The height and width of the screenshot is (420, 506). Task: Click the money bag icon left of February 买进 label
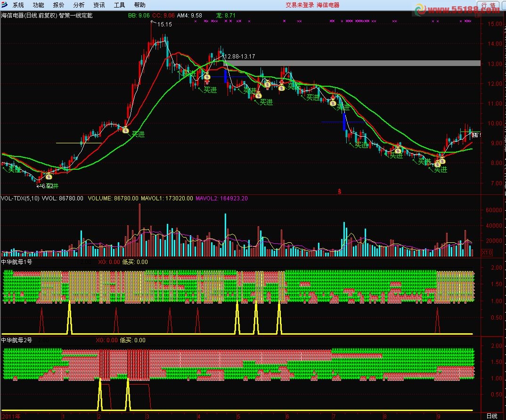tap(125, 130)
